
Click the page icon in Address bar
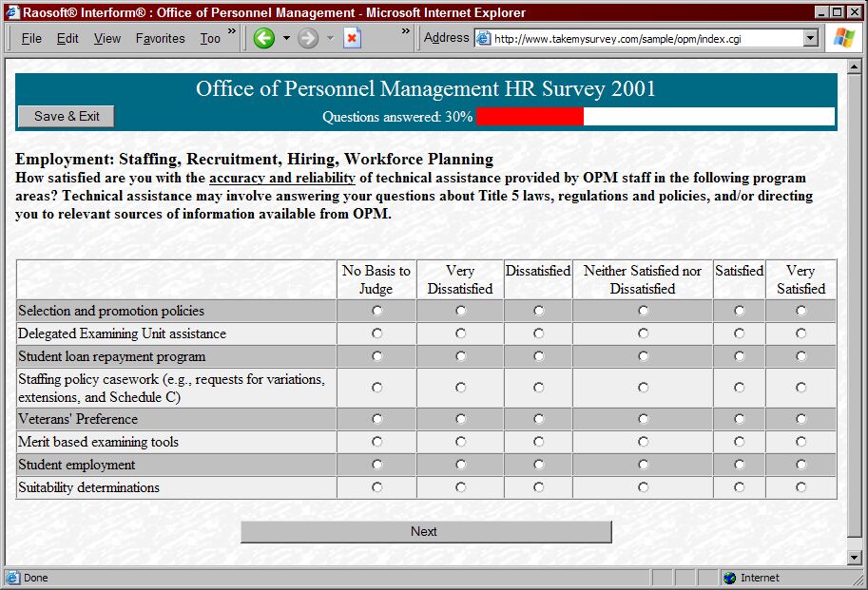pyautogui.click(x=484, y=38)
